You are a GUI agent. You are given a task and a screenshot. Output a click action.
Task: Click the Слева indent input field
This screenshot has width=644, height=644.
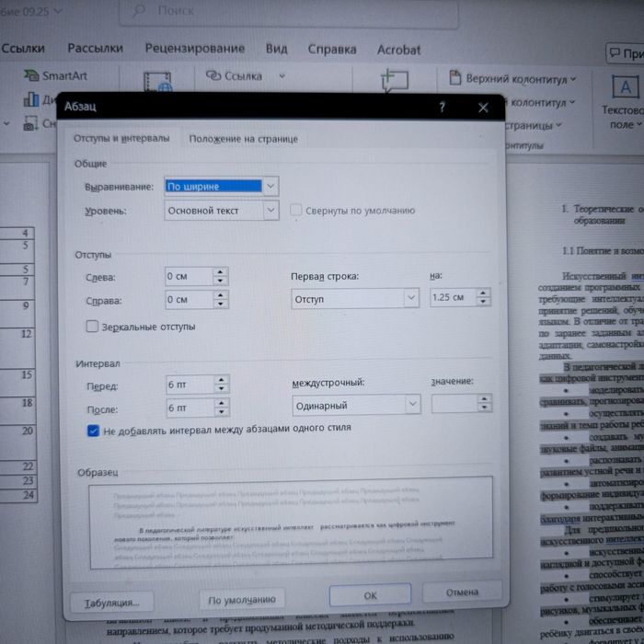click(190, 276)
